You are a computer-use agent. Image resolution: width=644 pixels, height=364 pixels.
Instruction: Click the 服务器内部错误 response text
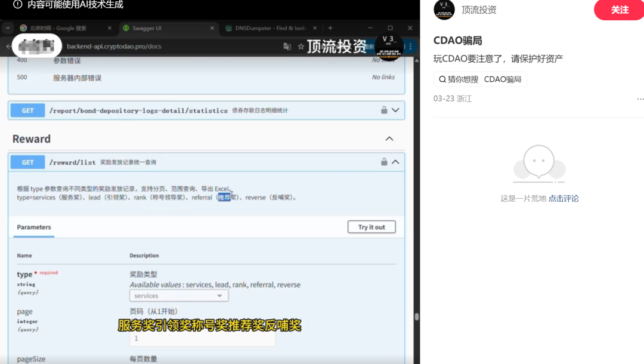[77, 78]
